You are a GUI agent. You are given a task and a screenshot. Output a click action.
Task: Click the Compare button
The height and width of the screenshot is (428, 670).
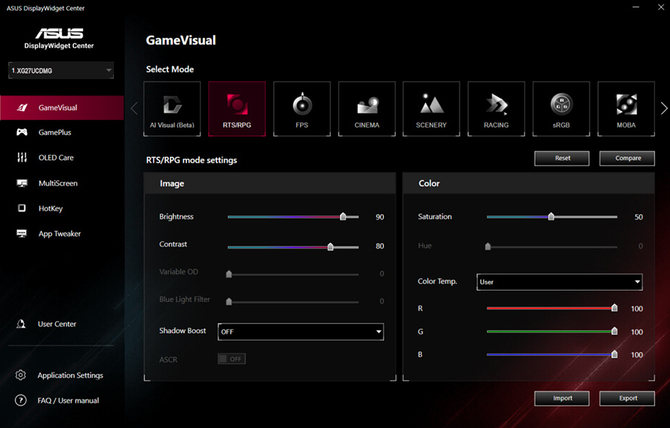click(x=627, y=158)
